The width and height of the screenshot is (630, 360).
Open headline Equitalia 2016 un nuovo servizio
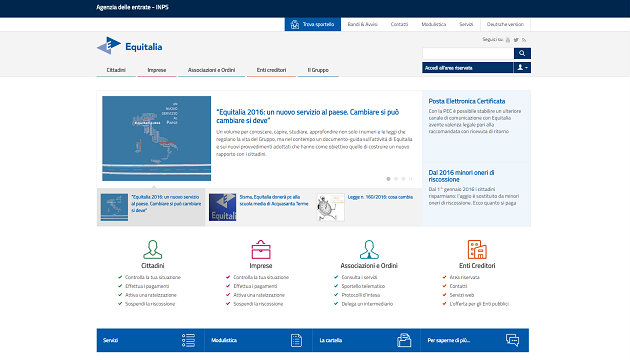(x=307, y=116)
